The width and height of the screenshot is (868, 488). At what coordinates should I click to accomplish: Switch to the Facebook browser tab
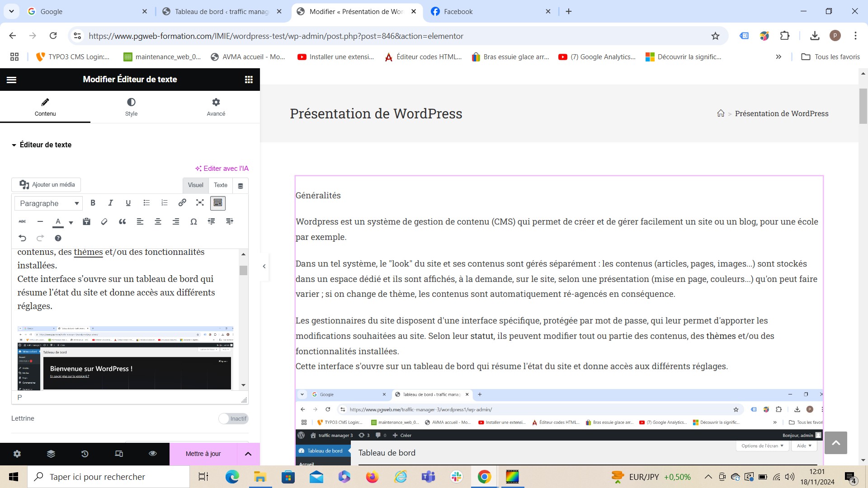491,11
